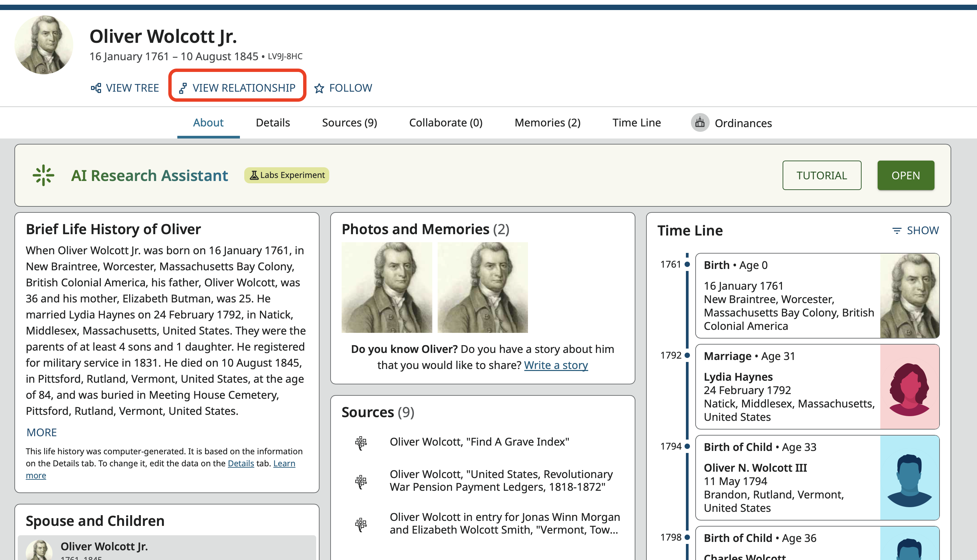
Task: Click VIEW TREE link
Action: (124, 88)
